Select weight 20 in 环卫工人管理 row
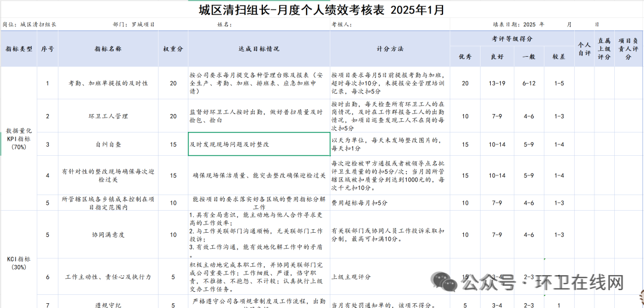 coord(174,116)
